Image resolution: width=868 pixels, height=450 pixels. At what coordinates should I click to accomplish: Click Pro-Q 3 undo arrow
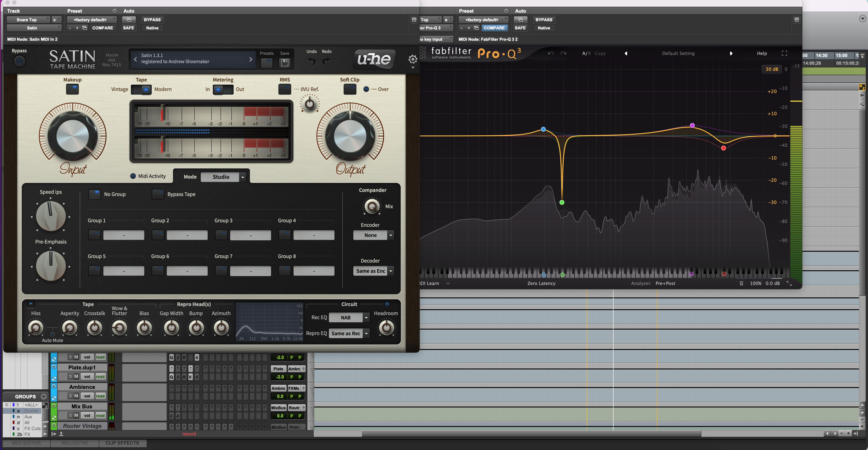coord(551,53)
